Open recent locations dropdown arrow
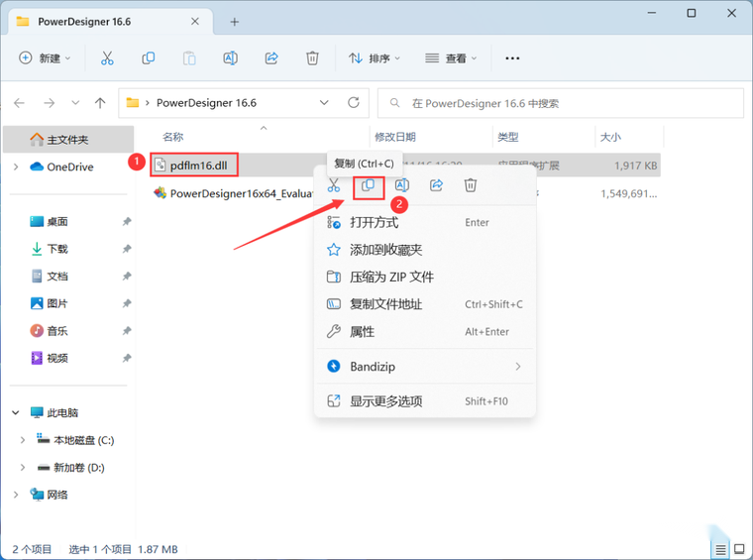The width and height of the screenshot is (753, 560). coord(75,103)
